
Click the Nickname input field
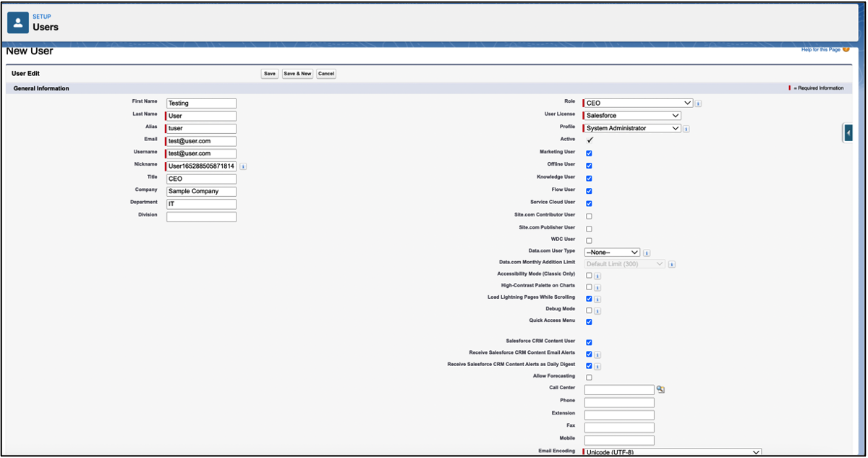tap(201, 166)
